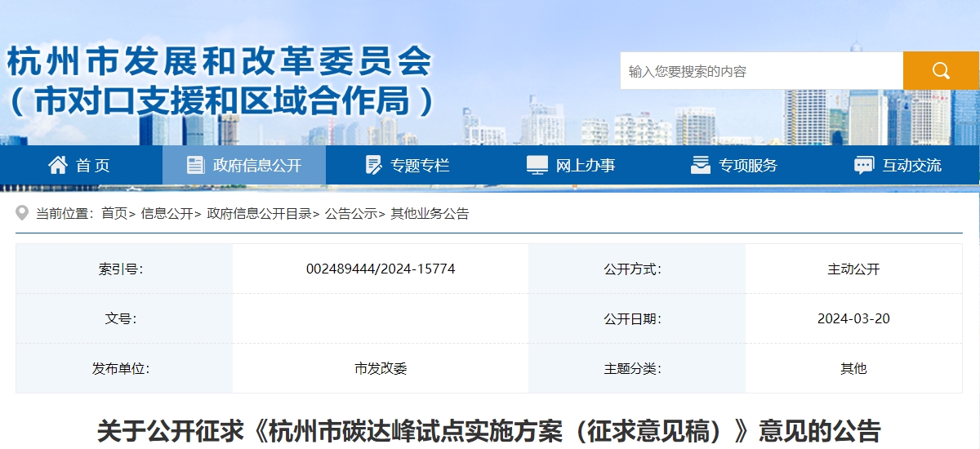Click the house icon beside 首页
Screen dimensions: 980x449
pos(58,165)
